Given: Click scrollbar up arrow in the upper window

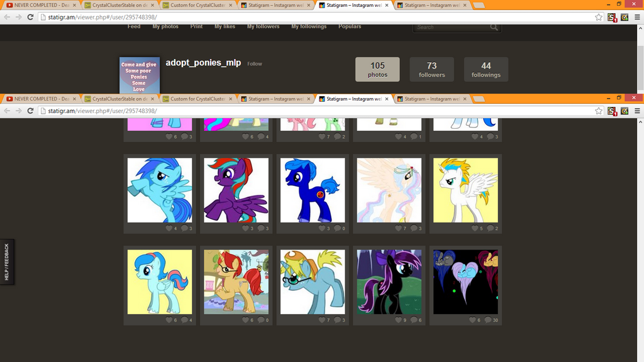Looking at the screenshot, I should (640, 28).
